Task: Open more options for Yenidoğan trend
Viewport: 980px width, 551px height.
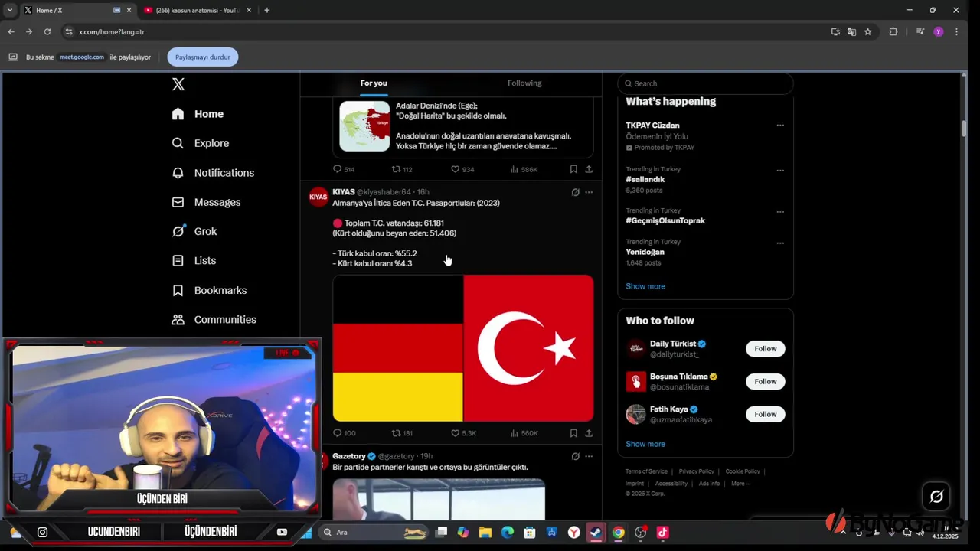Action: (780, 243)
